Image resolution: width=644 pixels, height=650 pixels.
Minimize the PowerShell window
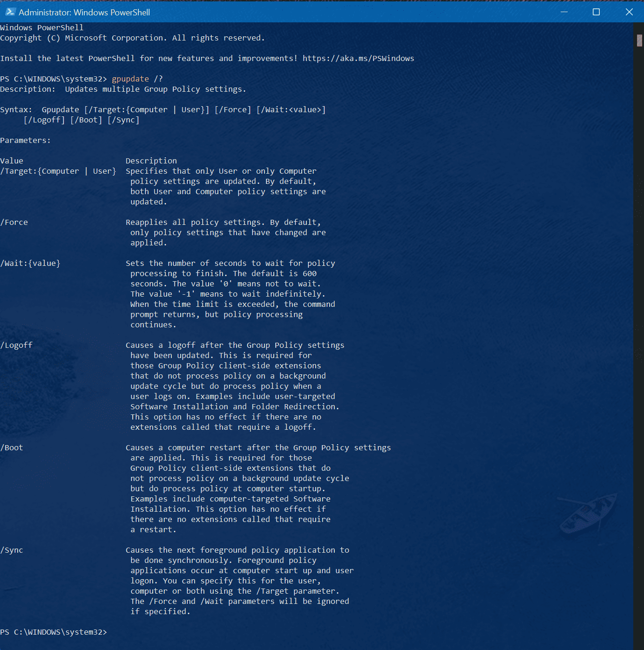[x=564, y=12]
